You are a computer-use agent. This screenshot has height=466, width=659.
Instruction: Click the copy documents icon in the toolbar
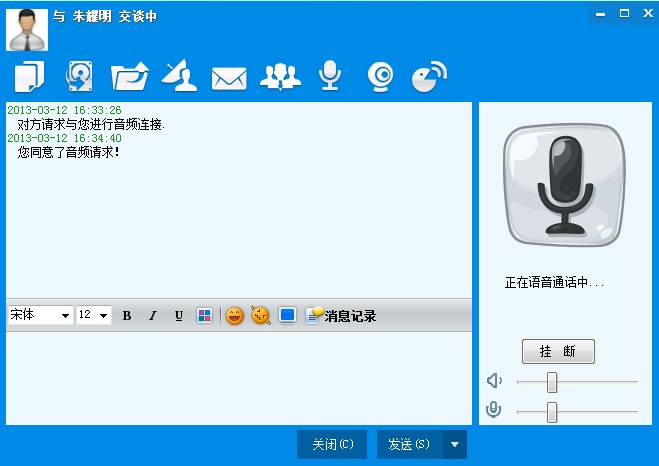[x=29, y=76]
